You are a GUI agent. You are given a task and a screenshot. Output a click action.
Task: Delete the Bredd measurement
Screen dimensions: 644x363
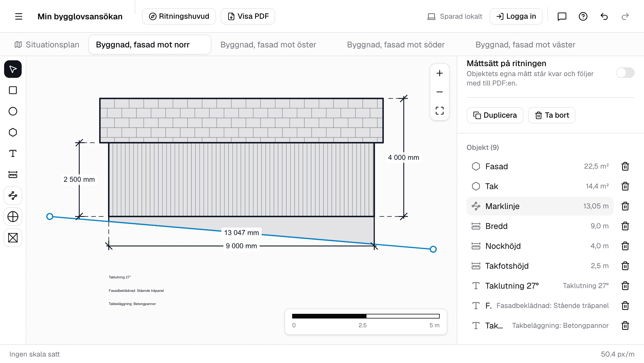[x=625, y=226]
